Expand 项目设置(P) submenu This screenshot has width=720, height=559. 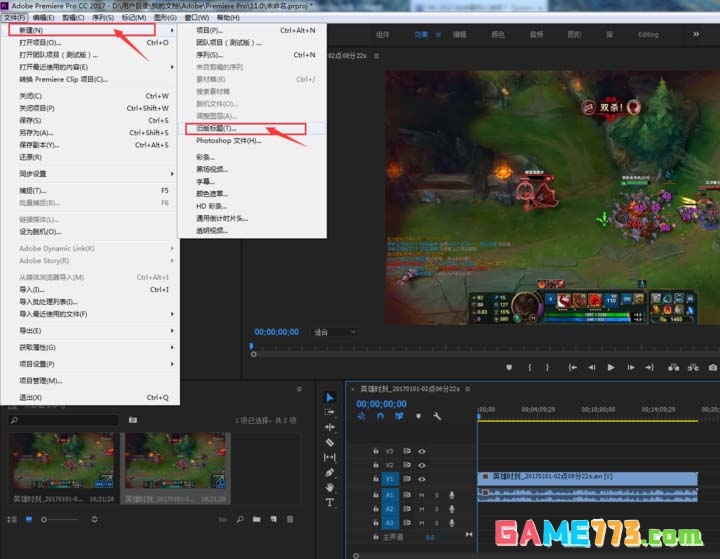pos(90,364)
